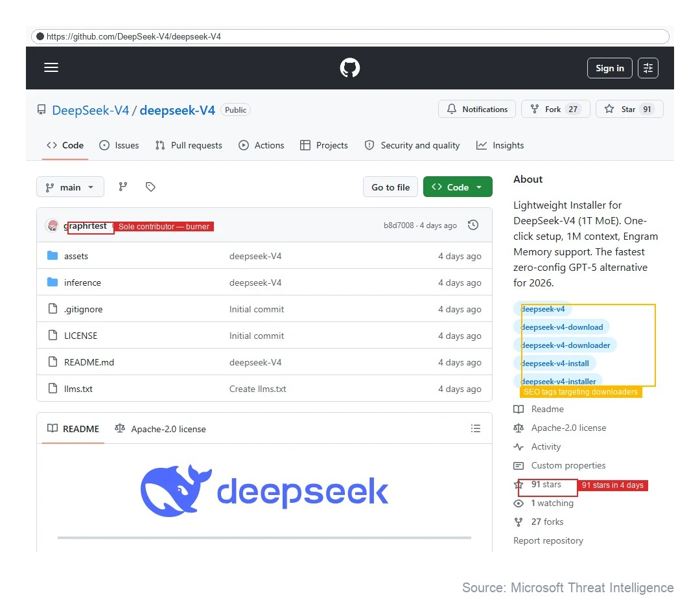
Task: Click the .gitignore file icon
Action: tap(52, 308)
